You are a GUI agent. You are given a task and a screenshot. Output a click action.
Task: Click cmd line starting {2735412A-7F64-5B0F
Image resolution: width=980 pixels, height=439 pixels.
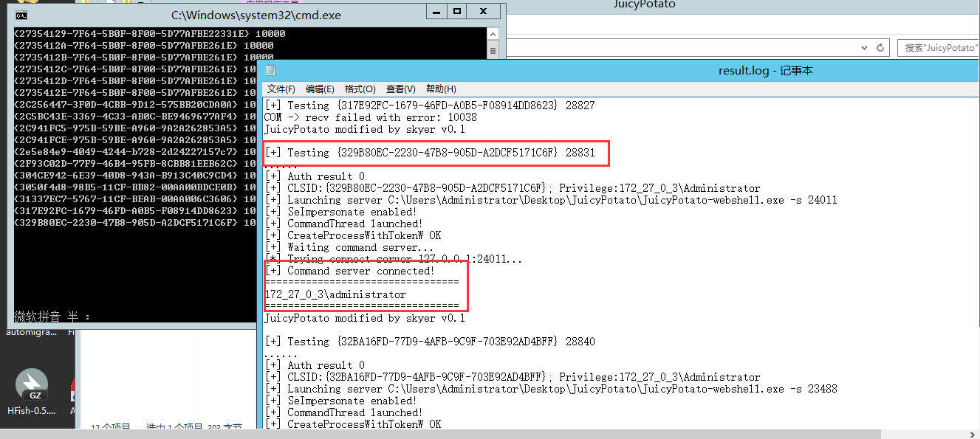pyautogui.click(x=144, y=46)
